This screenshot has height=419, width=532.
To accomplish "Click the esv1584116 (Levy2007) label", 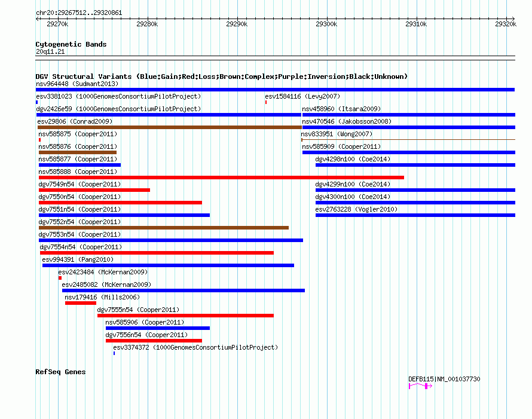I will 302,96.
